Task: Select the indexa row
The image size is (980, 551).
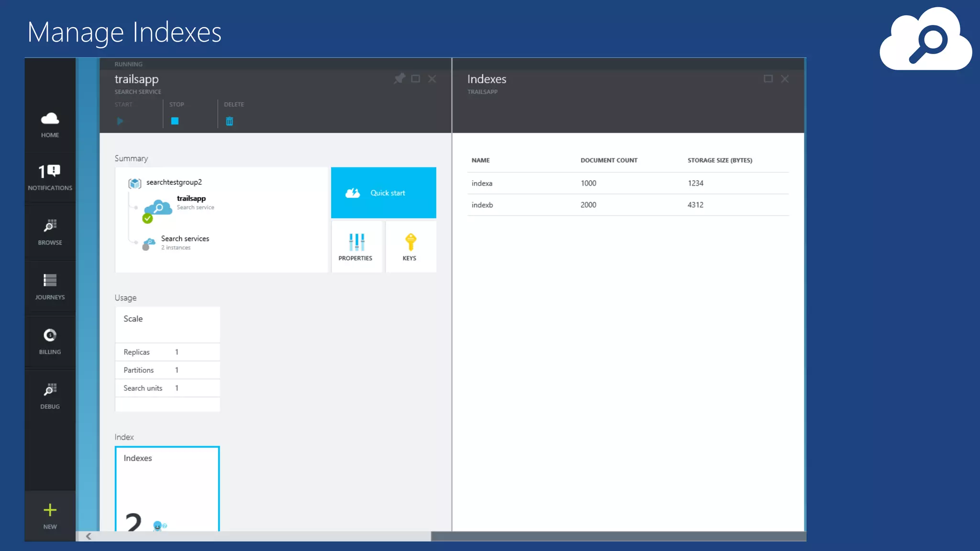Action: tap(628, 183)
